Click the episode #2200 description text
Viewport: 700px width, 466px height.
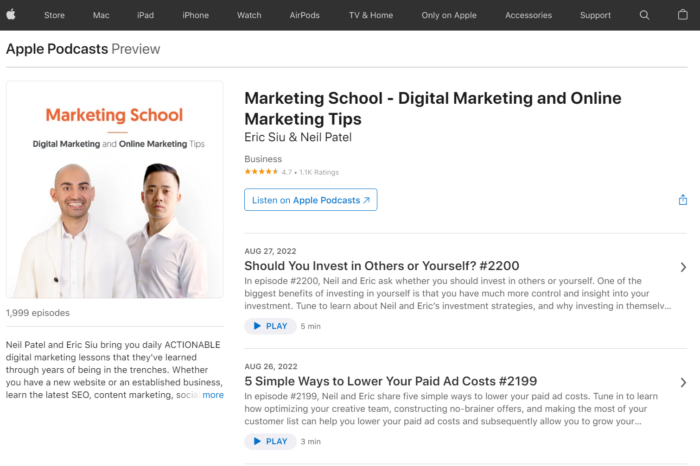[458, 293]
